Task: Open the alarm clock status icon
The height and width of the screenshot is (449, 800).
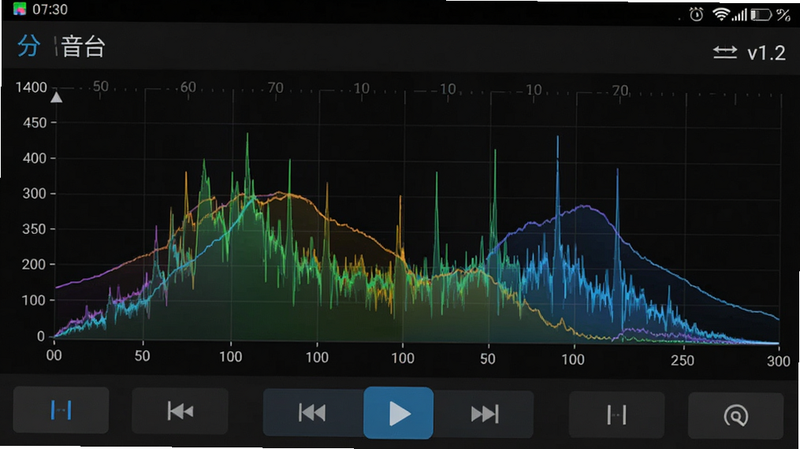Action: point(696,14)
